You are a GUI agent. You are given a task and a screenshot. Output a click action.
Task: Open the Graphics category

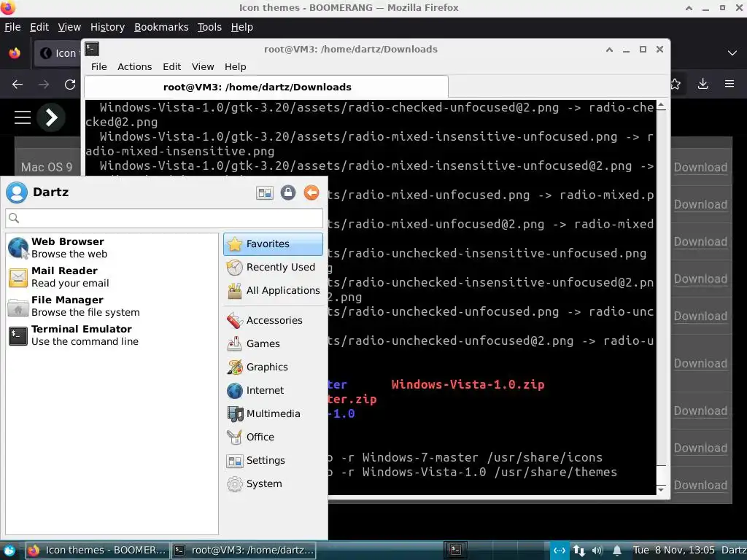pos(273,367)
